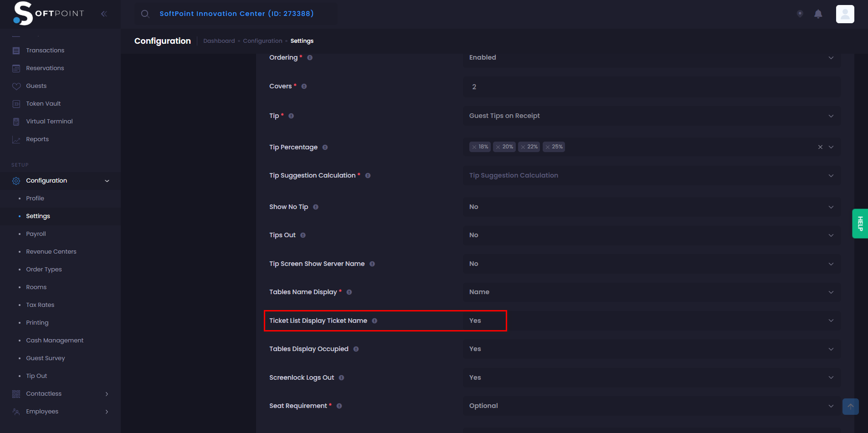Expand the Employees sidebar section

[42, 411]
